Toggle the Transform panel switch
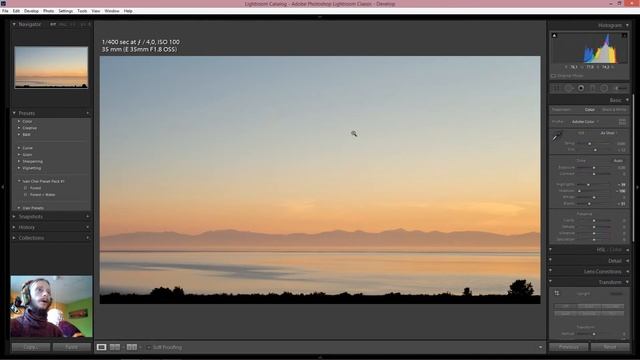The width and height of the screenshot is (640, 360). [x=551, y=282]
